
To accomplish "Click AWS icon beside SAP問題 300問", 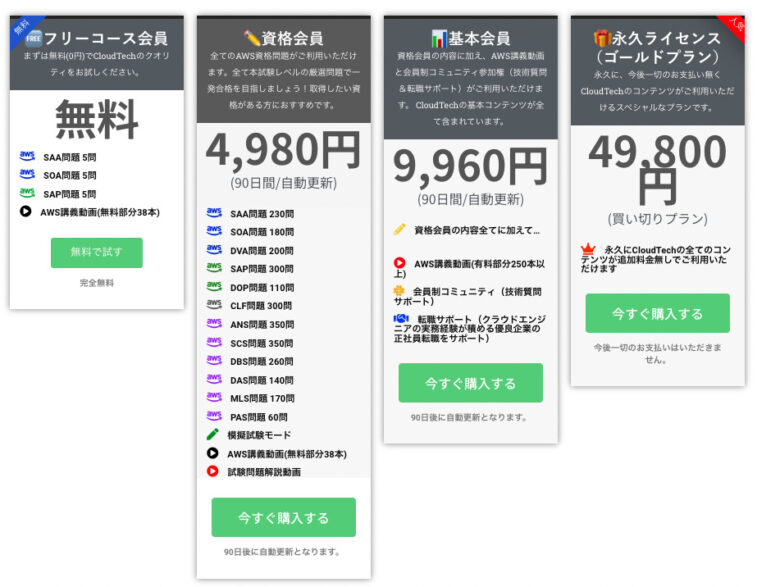I will pyautogui.click(x=214, y=268).
